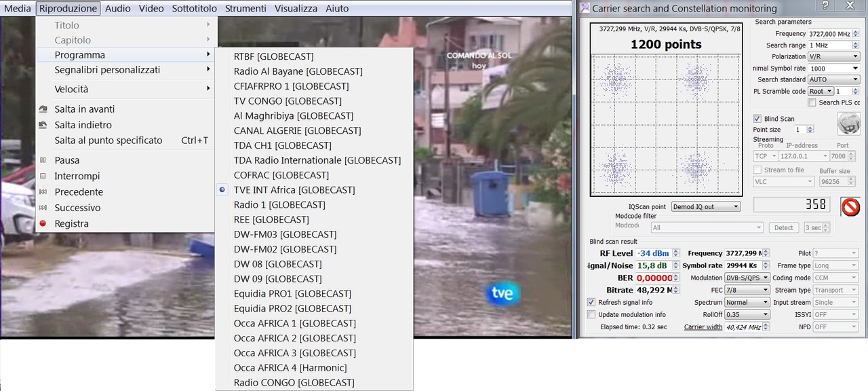Select COFRAC [GLOBECAST] program

point(314,175)
